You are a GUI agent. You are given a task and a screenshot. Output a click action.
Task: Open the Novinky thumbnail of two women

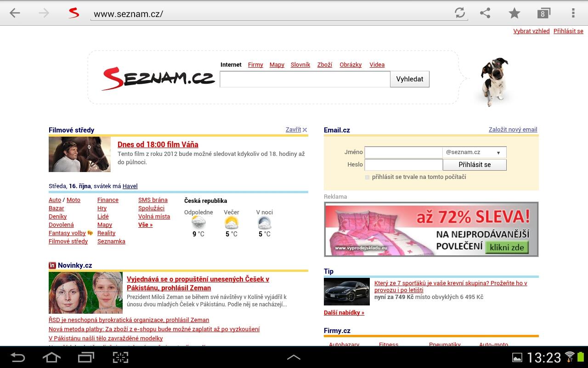[85, 293]
